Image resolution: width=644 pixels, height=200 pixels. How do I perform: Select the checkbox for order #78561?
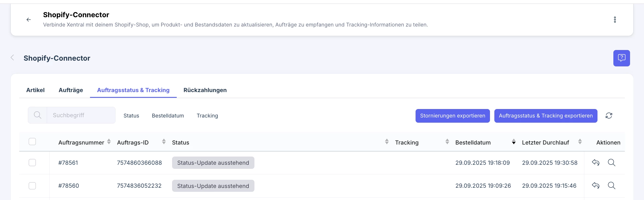coord(32,163)
